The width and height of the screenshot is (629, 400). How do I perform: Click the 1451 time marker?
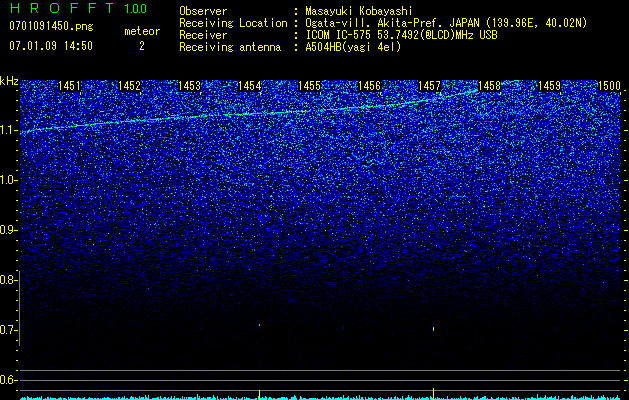[x=69, y=86]
